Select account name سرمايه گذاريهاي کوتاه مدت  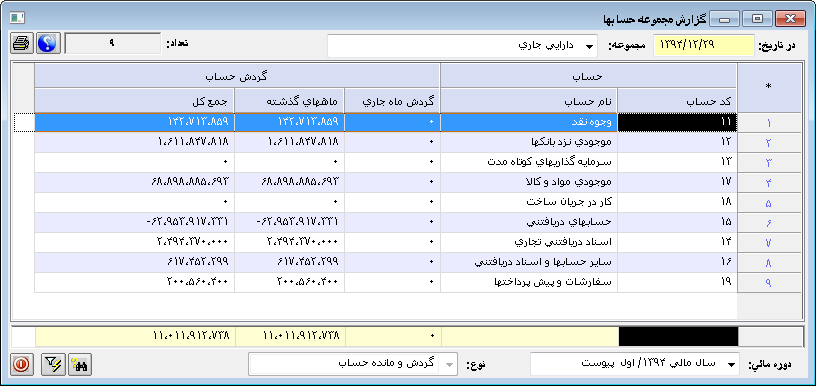(x=529, y=162)
